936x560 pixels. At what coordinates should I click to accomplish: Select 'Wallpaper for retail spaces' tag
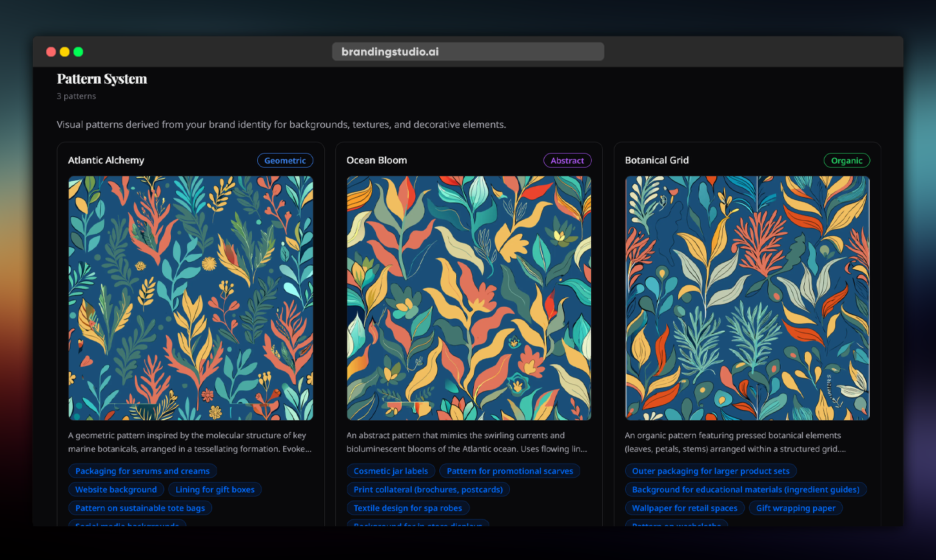685,508
